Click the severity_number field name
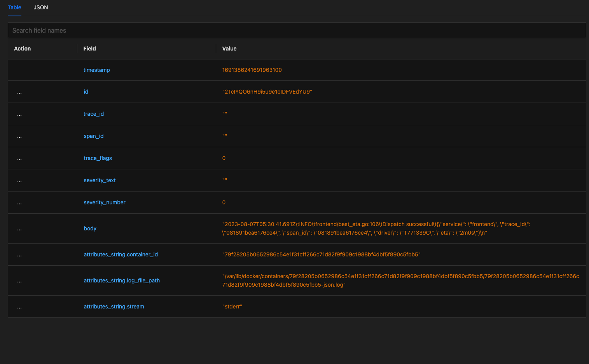The width and height of the screenshot is (589, 364). [x=104, y=202]
